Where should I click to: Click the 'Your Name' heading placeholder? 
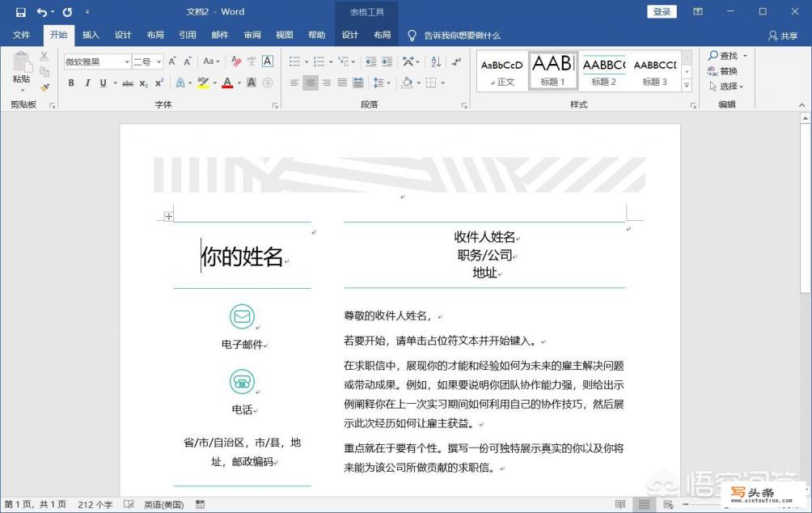point(242,256)
